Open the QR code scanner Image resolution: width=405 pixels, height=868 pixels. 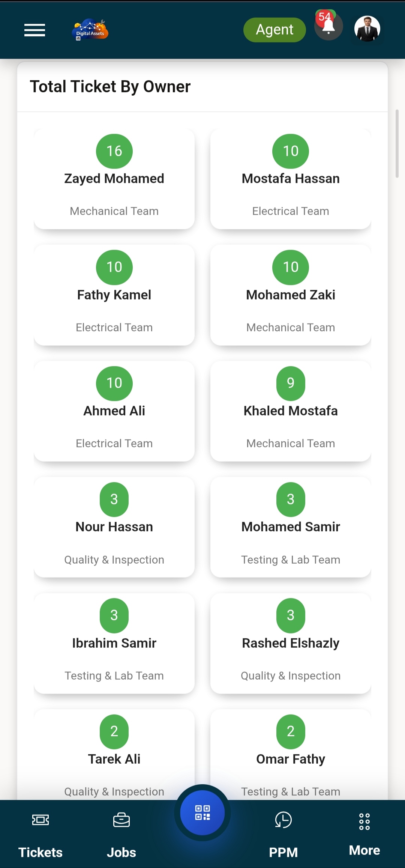coord(202,812)
